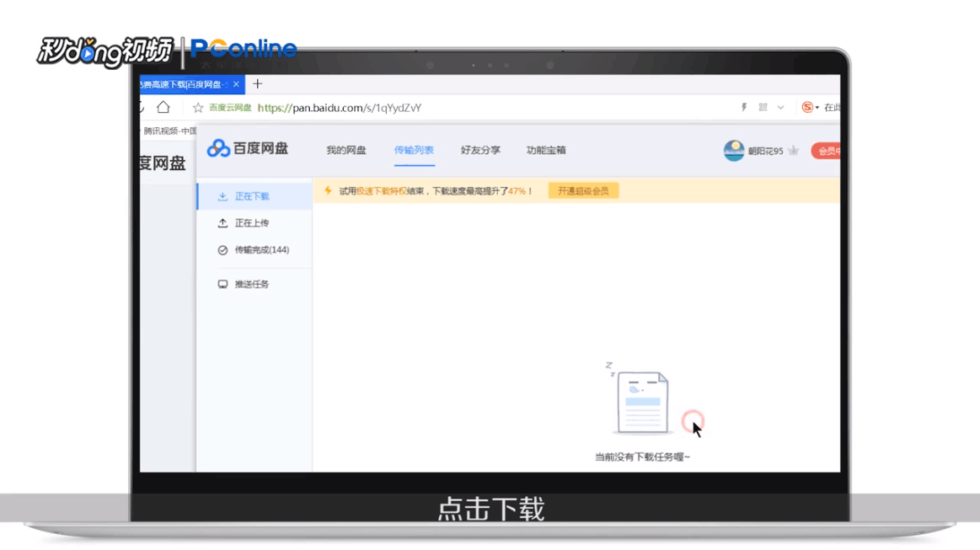Image resolution: width=980 pixels, height=550 pixels.
Task: Open the dropdown arrow beside the grid icon
Action: click(780, 107)
